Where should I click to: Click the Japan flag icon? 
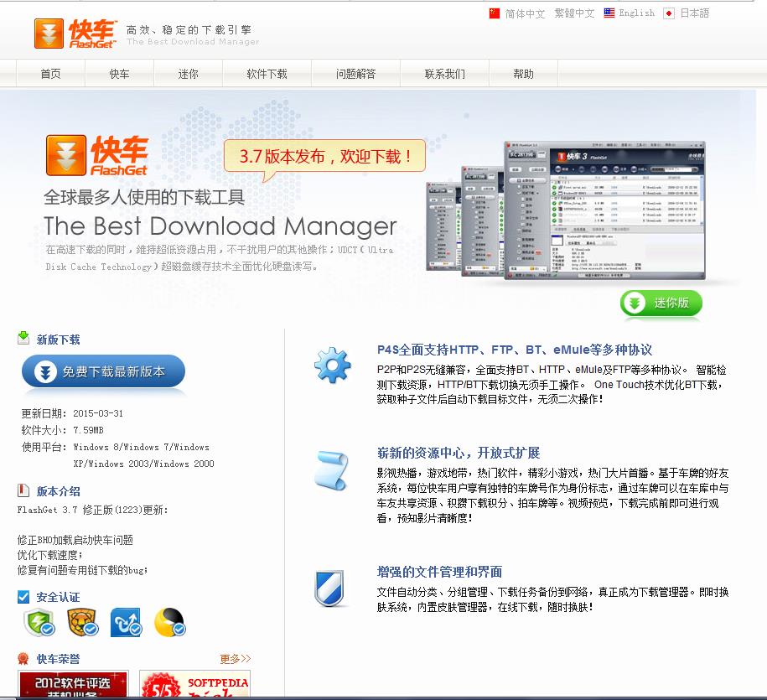[669, 13]
